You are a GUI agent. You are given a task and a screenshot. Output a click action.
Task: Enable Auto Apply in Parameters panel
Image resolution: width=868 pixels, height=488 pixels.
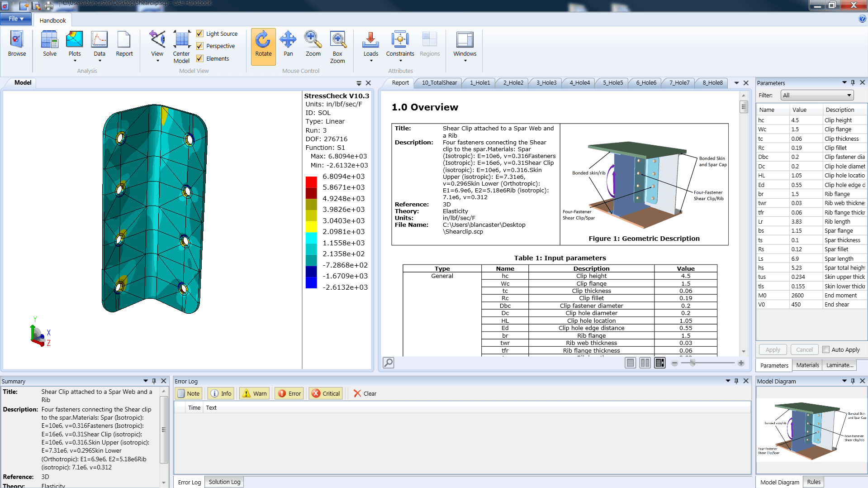[x=826, y=349]
